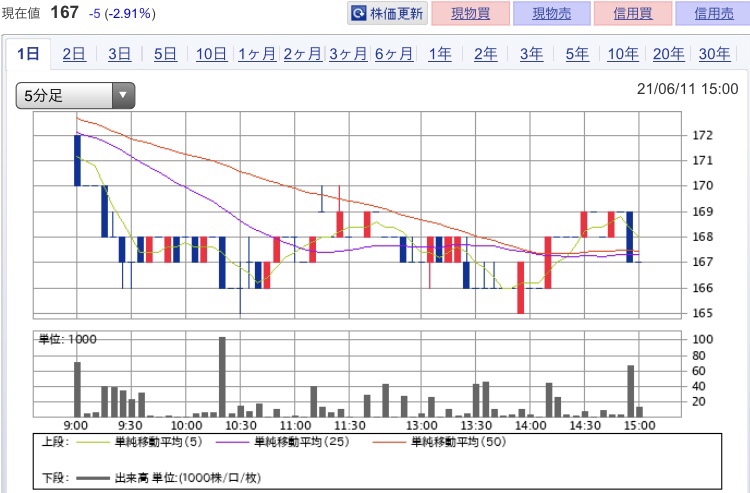Open the 6ヶ月 chart period

[x=394, y=54]
